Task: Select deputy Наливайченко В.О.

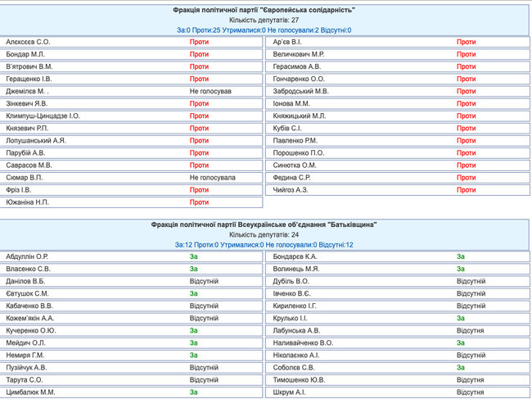Action: tap(304, 342)
